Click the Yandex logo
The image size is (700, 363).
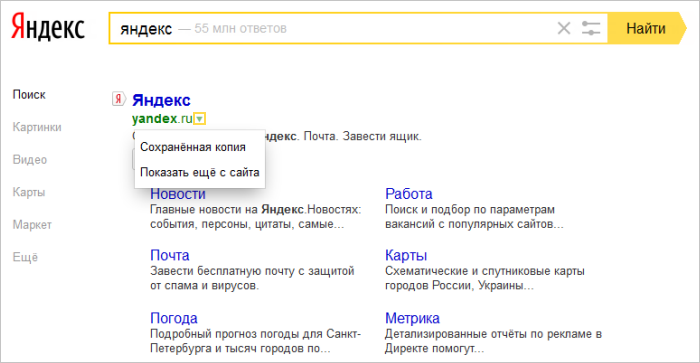(48, 27)
